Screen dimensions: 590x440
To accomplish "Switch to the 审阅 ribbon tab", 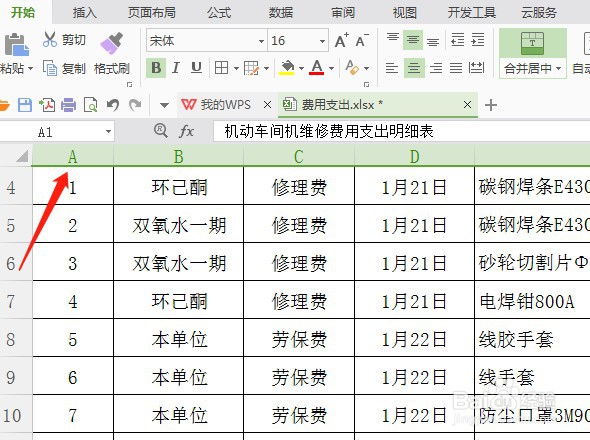I will tap(343, 13).
